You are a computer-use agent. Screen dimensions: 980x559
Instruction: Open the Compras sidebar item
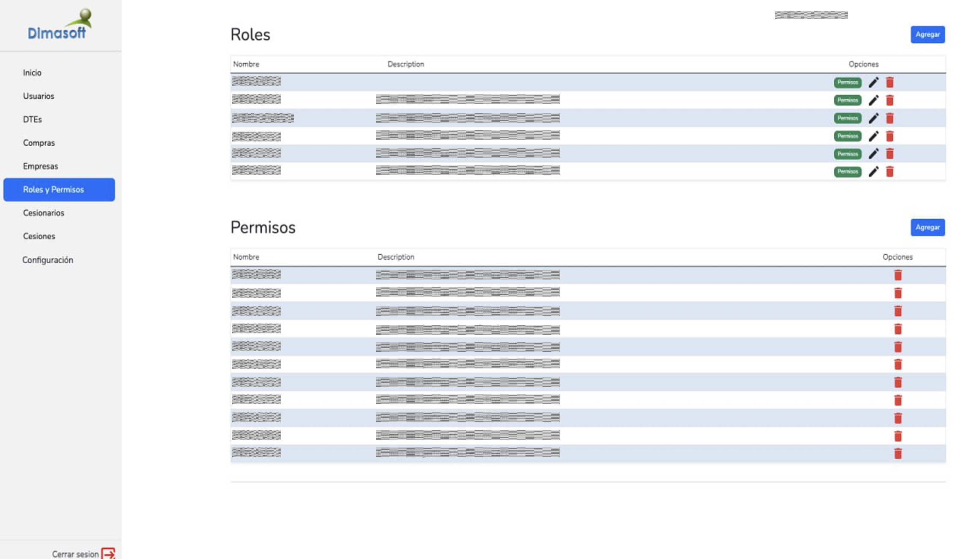point(39,143)
